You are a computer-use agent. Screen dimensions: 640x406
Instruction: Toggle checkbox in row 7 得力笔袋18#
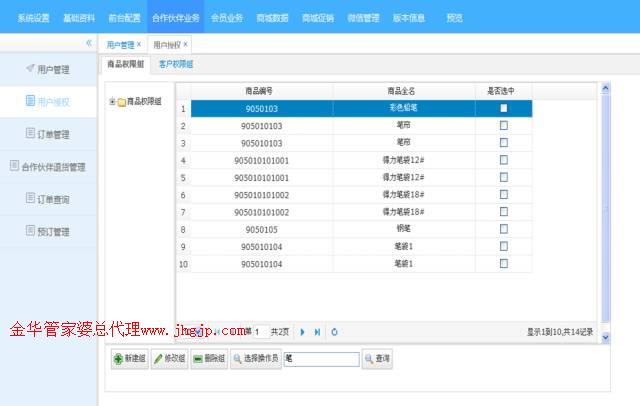[504, 211]
